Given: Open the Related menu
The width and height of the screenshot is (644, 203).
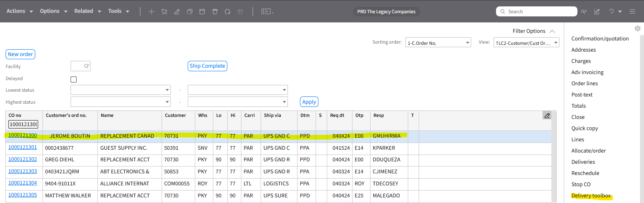Looking at the screenshot, I should [x=88, y=11].
